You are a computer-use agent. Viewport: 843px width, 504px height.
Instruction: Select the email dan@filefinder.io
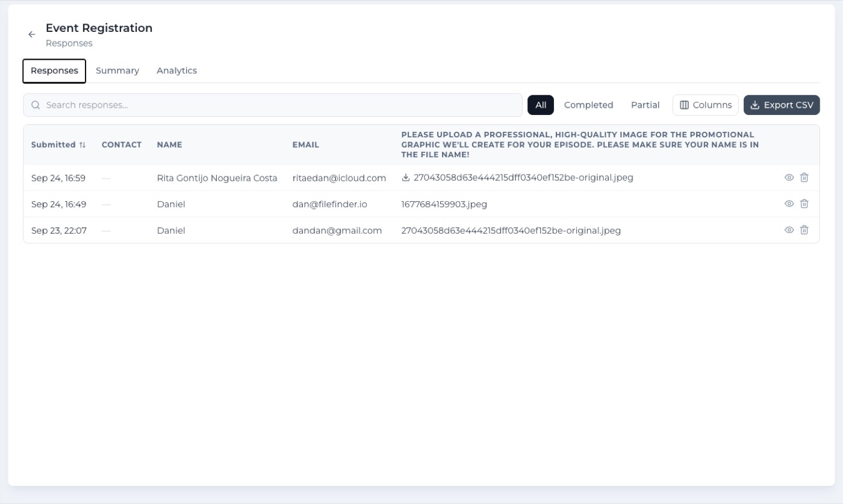pos(330,204)
